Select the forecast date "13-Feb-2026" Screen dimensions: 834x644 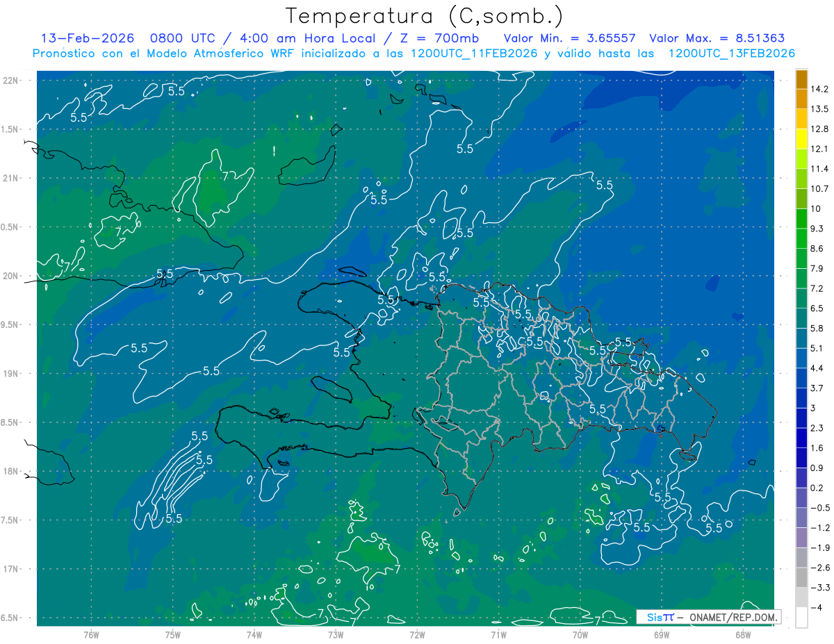[x=88, y=38]
